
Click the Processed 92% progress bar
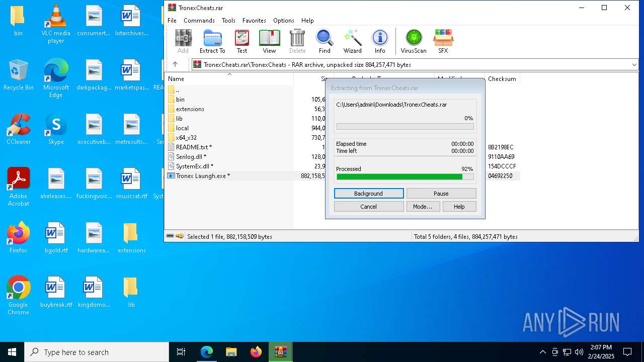405,177
